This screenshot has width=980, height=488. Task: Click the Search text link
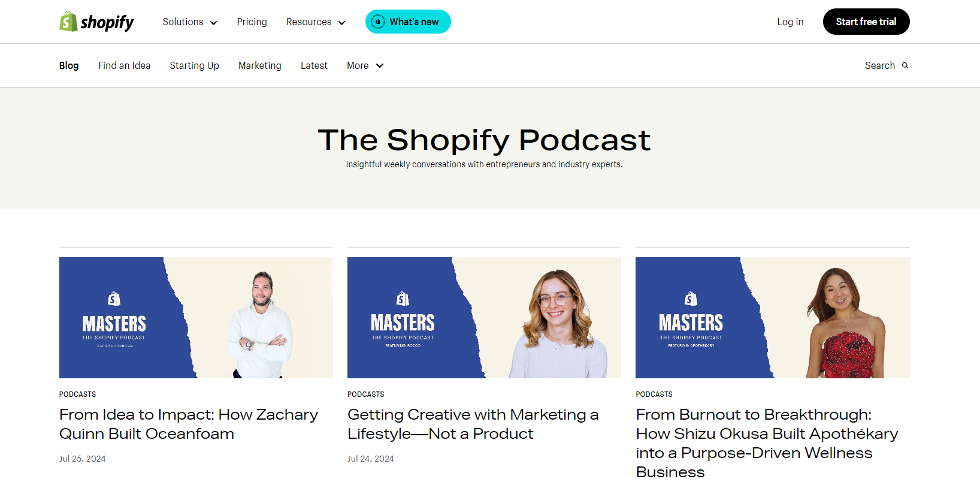[x=880, y=65]
